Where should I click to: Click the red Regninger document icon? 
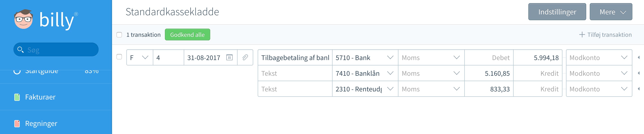pos(17,123)
